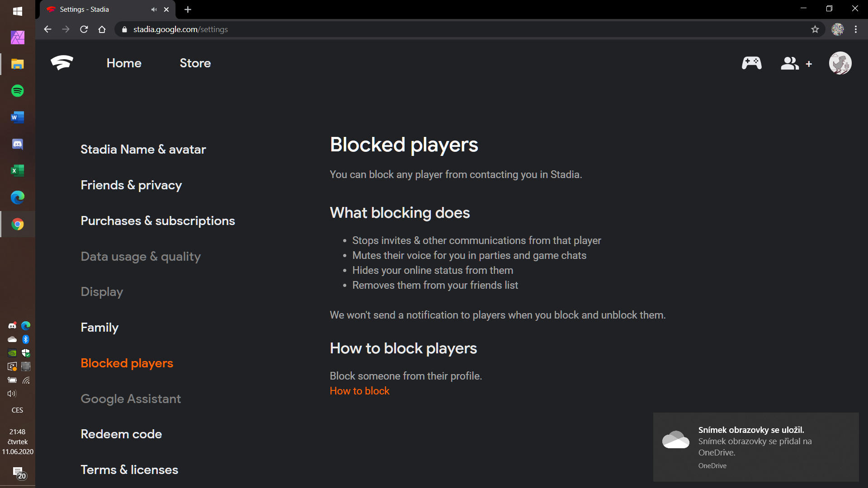Click the Chrome profile avatar in toolbar

pos(837,29)
